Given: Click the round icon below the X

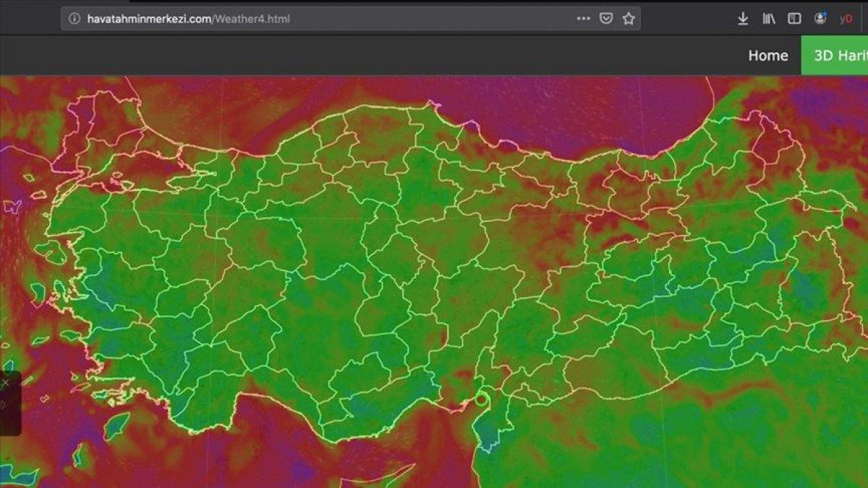Looking at the screenshot, I should 4,405.
